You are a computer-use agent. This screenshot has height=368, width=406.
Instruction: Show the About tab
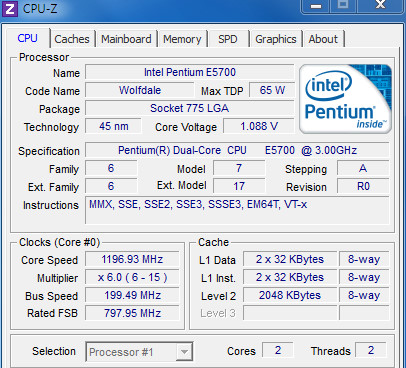[323, 39]
